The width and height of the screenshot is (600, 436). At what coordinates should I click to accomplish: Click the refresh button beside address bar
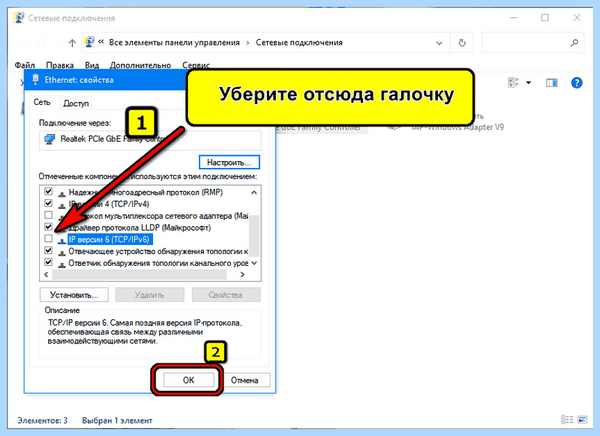tap(462, 42)
